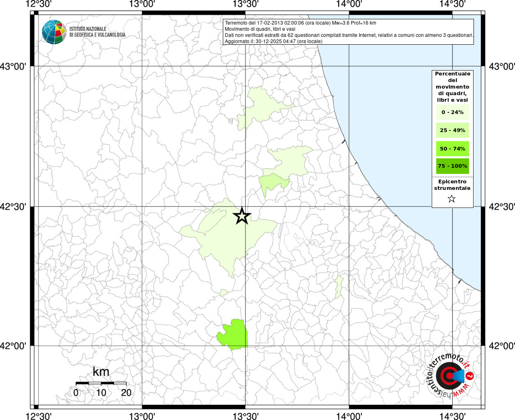Viewport: 515px width, 420px height.
Task: Click the top 14°30' longitude label
Action: pyautogui.click(x=452, y=4)
